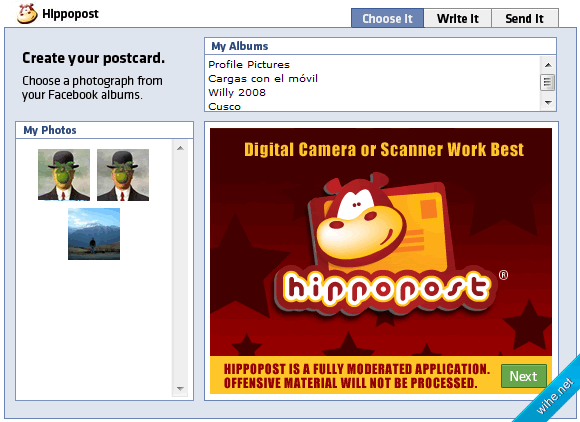Pick the Cusco album
This screenshot has width=580, height=422.
[224, 107]
